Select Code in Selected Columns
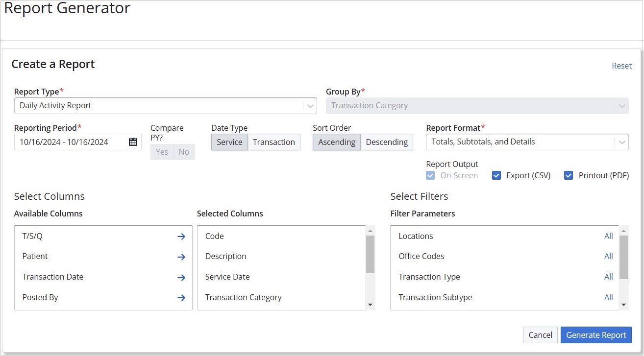The width and height of the screenshot is (644, 356). click(x=214, y=236)
